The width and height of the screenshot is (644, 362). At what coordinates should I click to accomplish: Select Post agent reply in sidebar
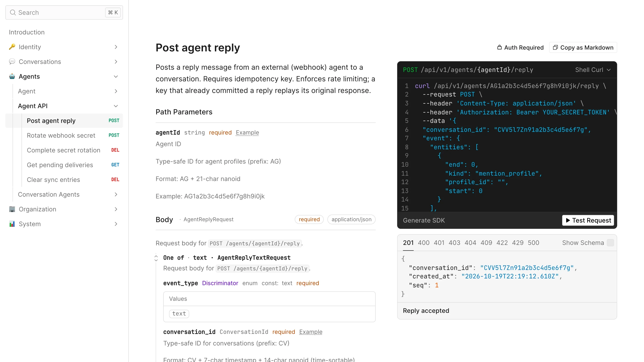click(x=64, y=121)
